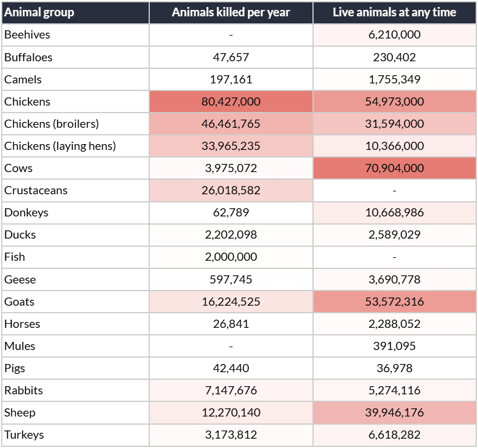Viewport: 478px width, 448px height.
Task: Sort by 'Animals killed per year' header
Action: (231, 12)
